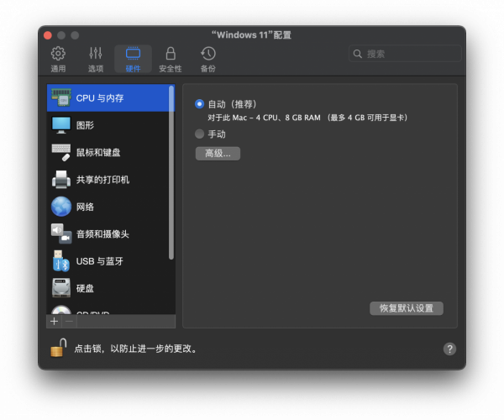Remove hardware device with minus button
Viewport: 504px width, 420px height.
69,322
